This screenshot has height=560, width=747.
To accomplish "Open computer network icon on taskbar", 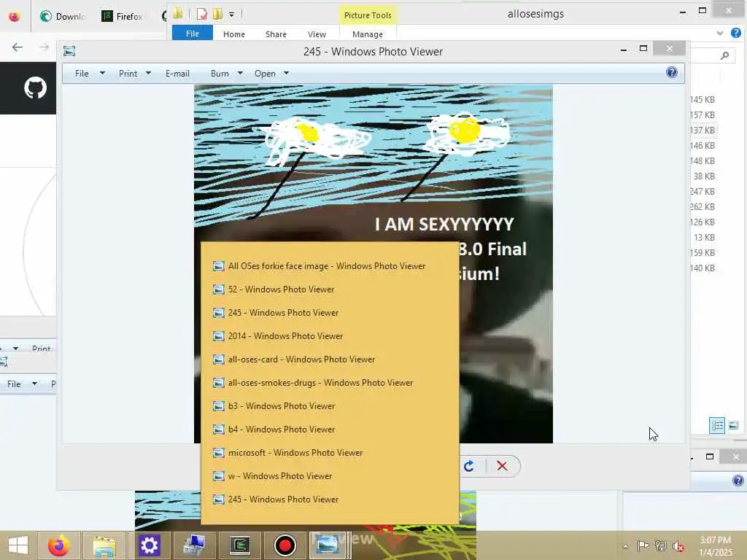I will click(x=194, y=545).
